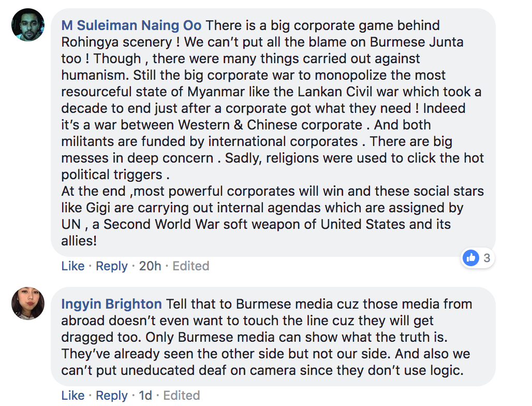Viewport: 532px width, 406px height.
Task: Reply to M Suleiman Naing Oo's comment
Action: (112, 266)
